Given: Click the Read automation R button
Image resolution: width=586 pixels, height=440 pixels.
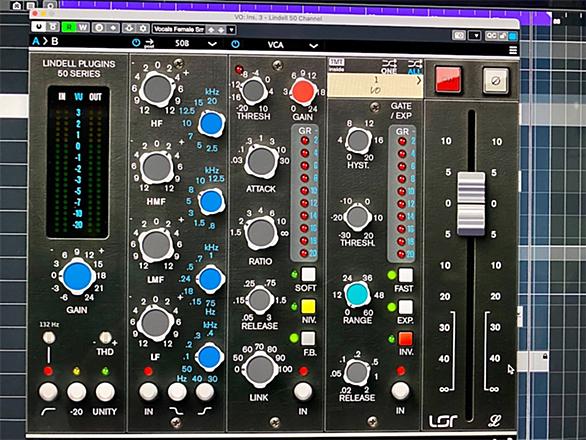Looking at the screenshot, I should pyautogui.click(x=69, y=27).
